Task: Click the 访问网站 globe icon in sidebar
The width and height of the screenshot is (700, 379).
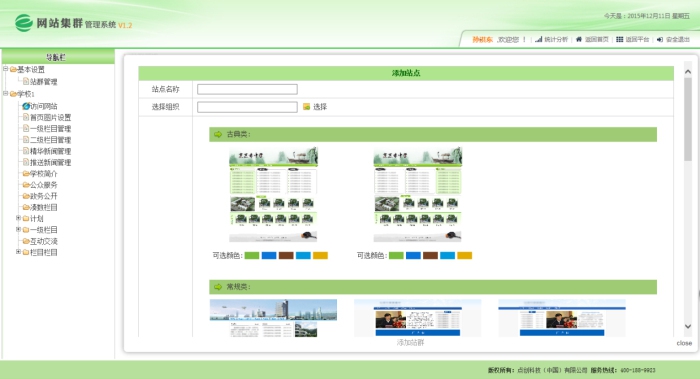Action: (x=26, y=106)
